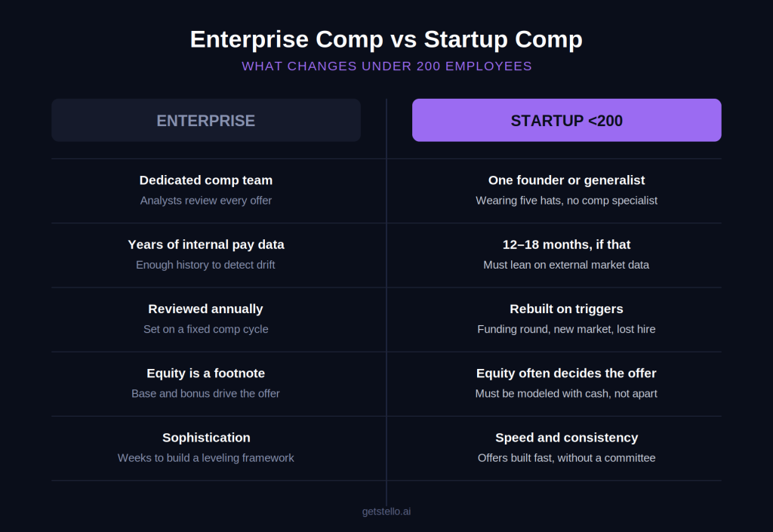
Task: Click the 12–18 months, if that heading
Action: (x=566, y=244)
